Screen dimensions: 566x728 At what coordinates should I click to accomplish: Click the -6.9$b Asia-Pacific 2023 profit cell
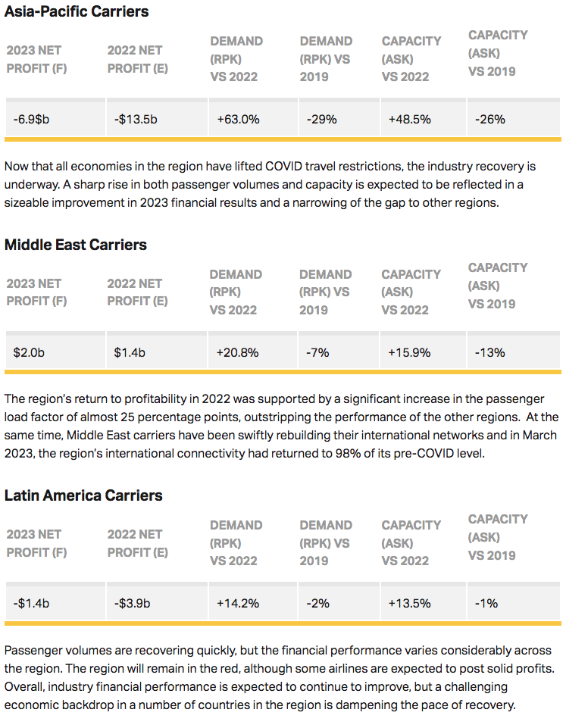click(31, 119)
